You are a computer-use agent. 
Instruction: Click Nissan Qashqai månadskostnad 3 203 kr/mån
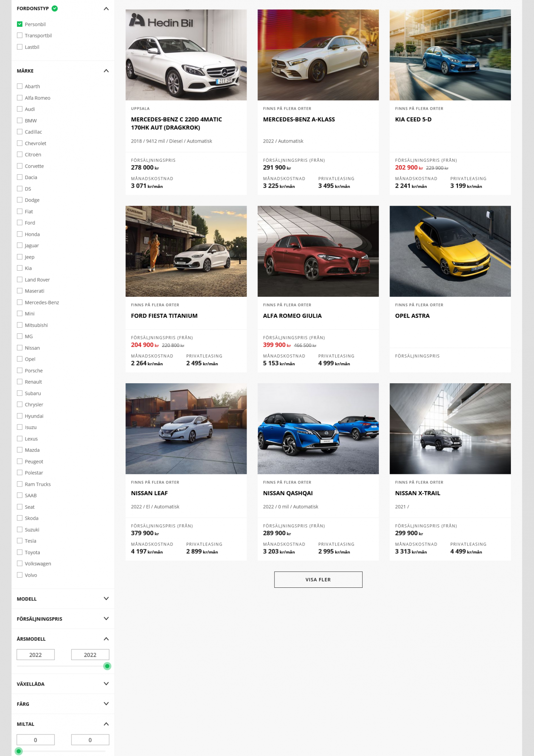click(x=279, y=552)
